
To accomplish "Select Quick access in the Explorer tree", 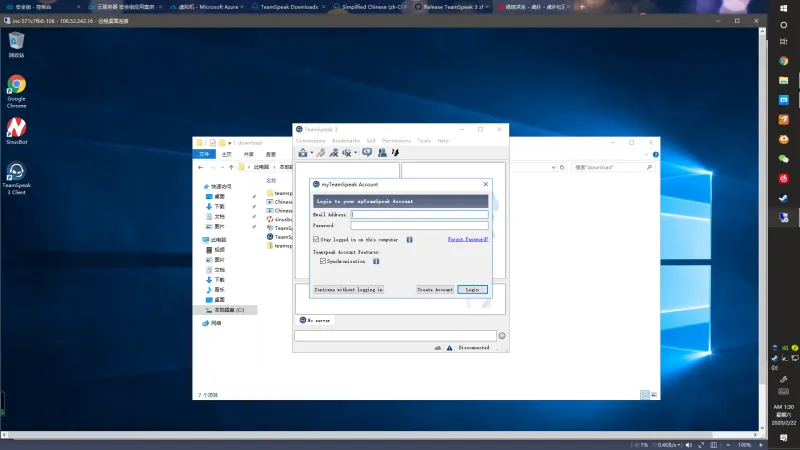I will [x=221, y=187].
